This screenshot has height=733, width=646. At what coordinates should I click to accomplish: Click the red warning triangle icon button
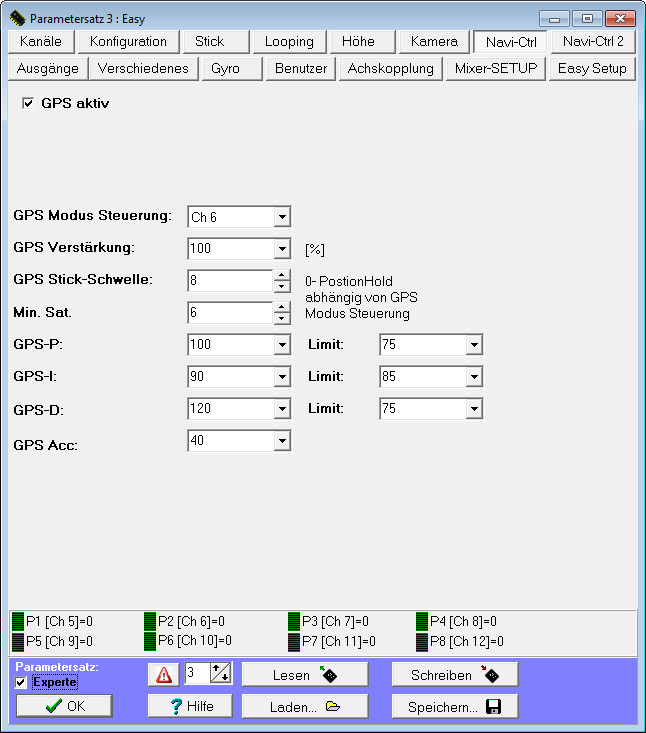coord(164,675)
